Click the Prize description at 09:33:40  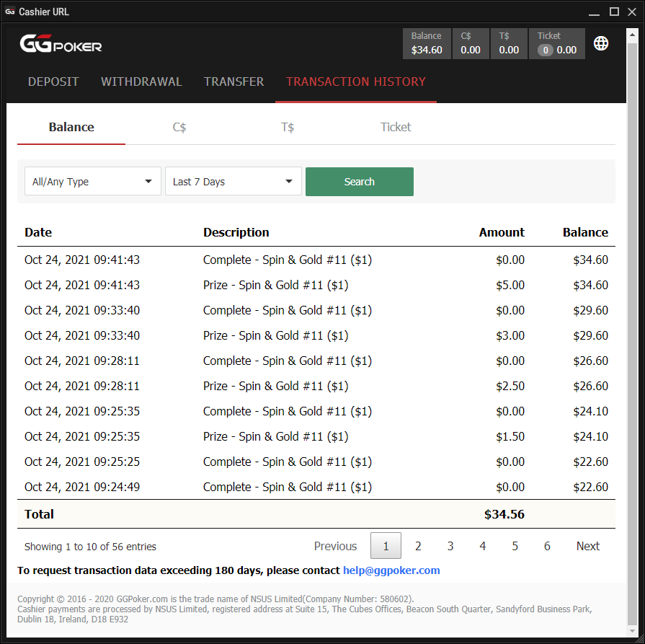(x=275, y=335)
